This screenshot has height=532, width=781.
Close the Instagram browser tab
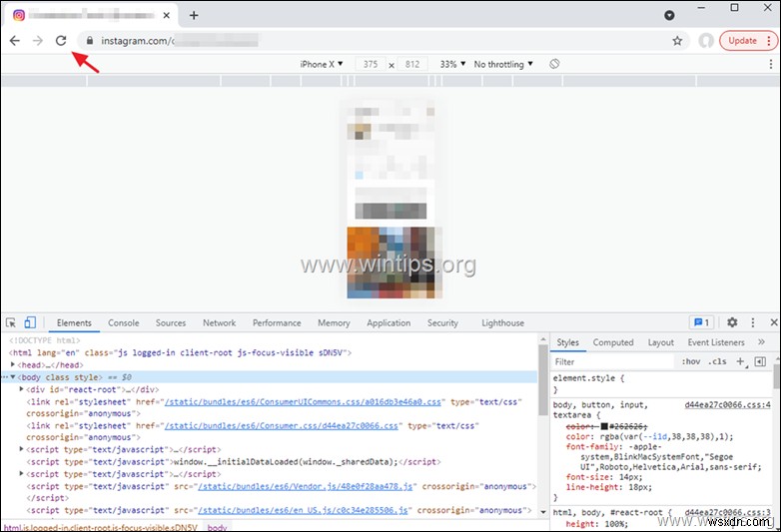167,15
